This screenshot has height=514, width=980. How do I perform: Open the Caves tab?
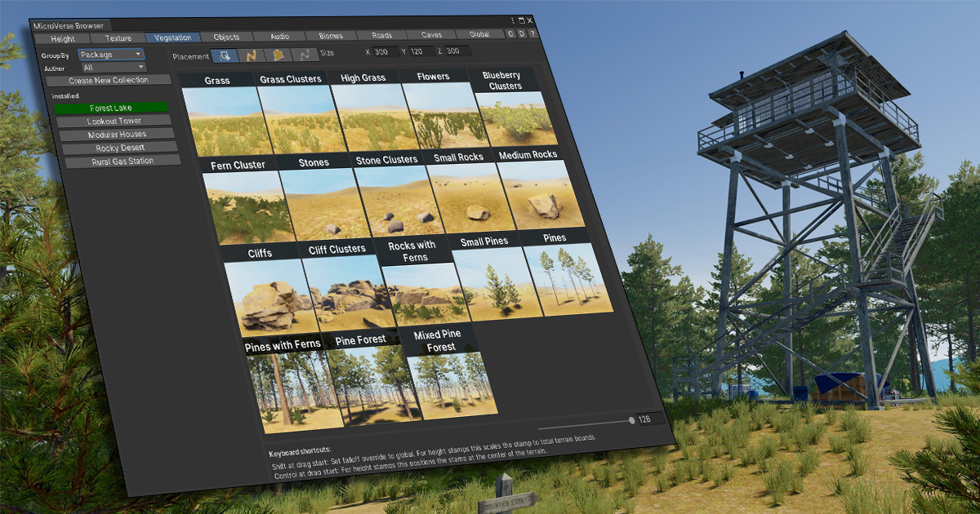[431, 35]
